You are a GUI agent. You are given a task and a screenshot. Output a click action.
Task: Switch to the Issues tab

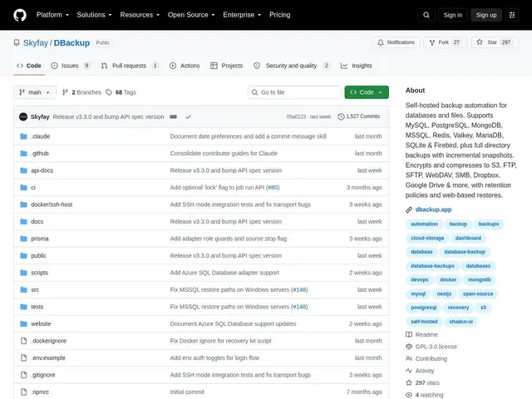click(71, 66)
